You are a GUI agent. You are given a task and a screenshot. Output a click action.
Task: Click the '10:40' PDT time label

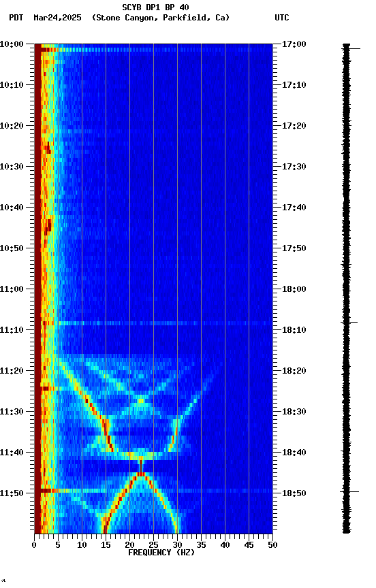point(12,208)
